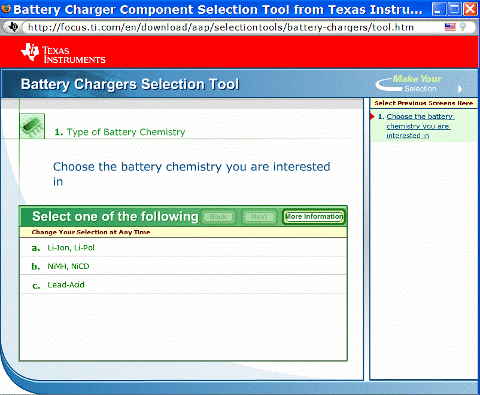Click the green chip icon beside step 1
Screen dimensions: 480x395
[32, 126]
